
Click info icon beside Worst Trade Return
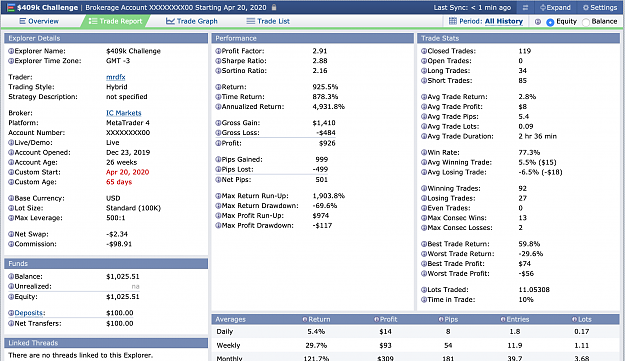tap(424, 254)
